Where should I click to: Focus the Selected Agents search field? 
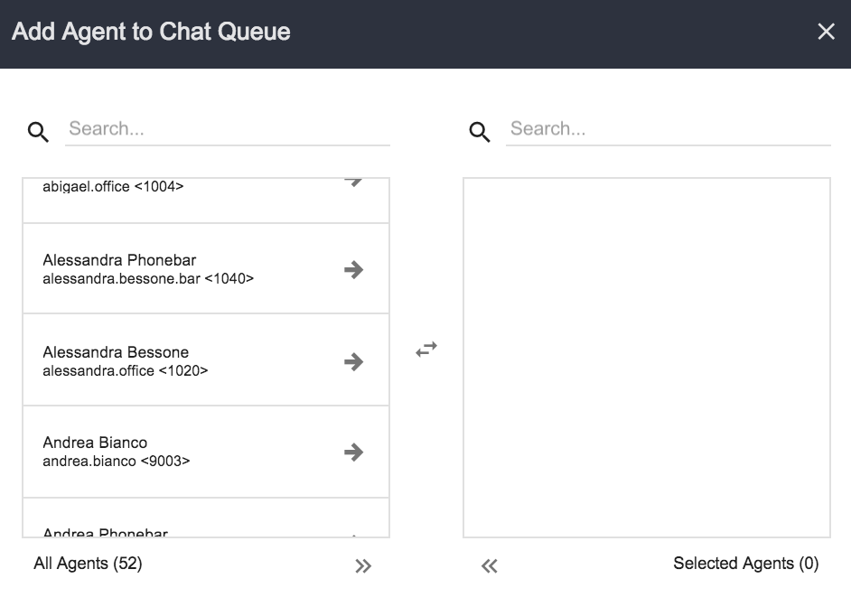(x=669, y=129)
